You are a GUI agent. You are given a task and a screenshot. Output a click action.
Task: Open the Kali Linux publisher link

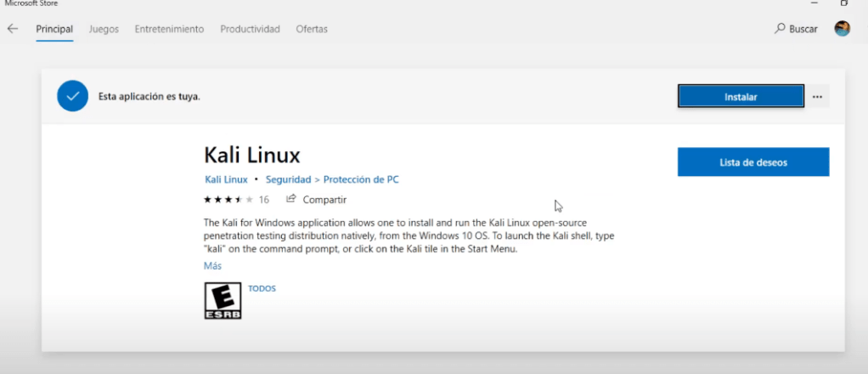[226, 179]
